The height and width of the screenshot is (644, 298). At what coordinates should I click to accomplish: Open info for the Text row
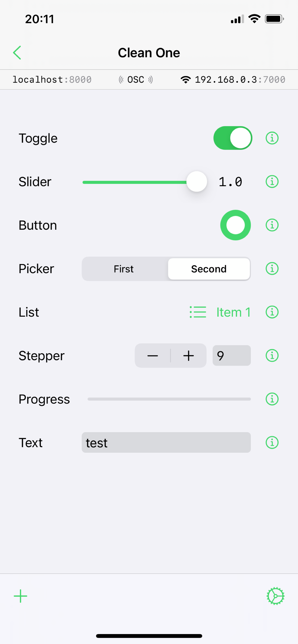pos(272,443)
